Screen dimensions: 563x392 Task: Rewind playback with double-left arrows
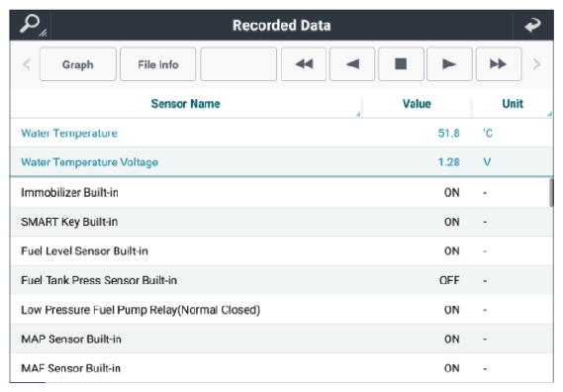pos(304,64)
